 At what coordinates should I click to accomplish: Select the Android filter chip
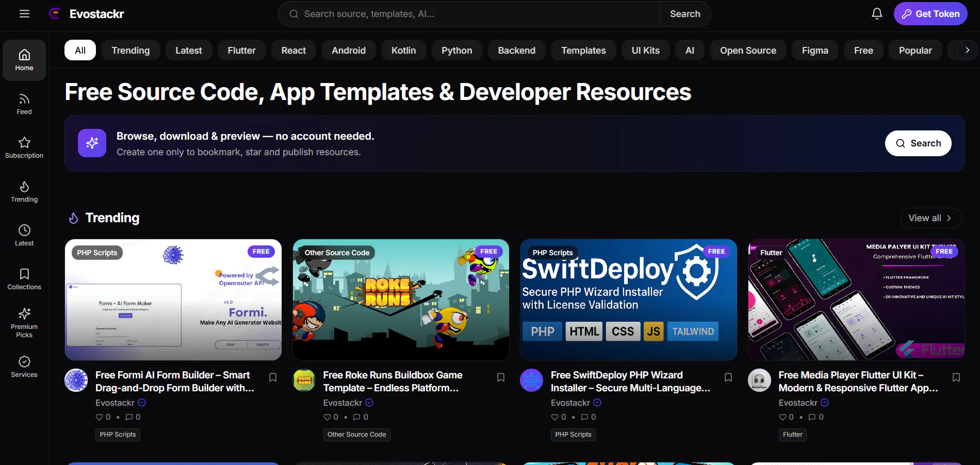349,50
